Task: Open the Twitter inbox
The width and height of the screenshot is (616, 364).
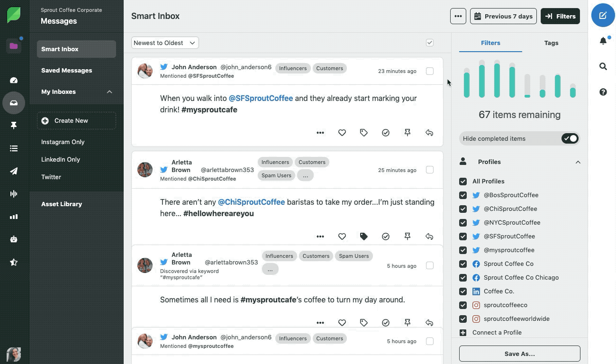Action: (x=51, y=177)
